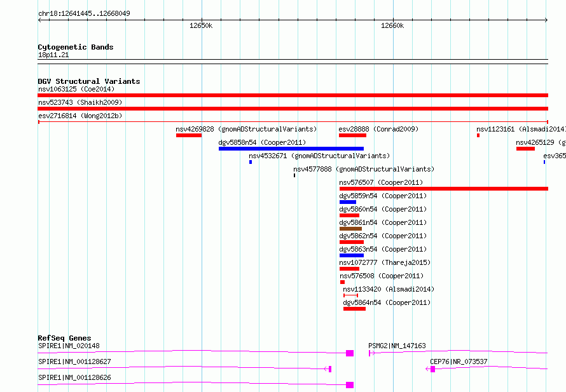This screenshot has height=392, width=566.
Task: Open CEP76|NR_073537 gene label
Action: [459, 362]
